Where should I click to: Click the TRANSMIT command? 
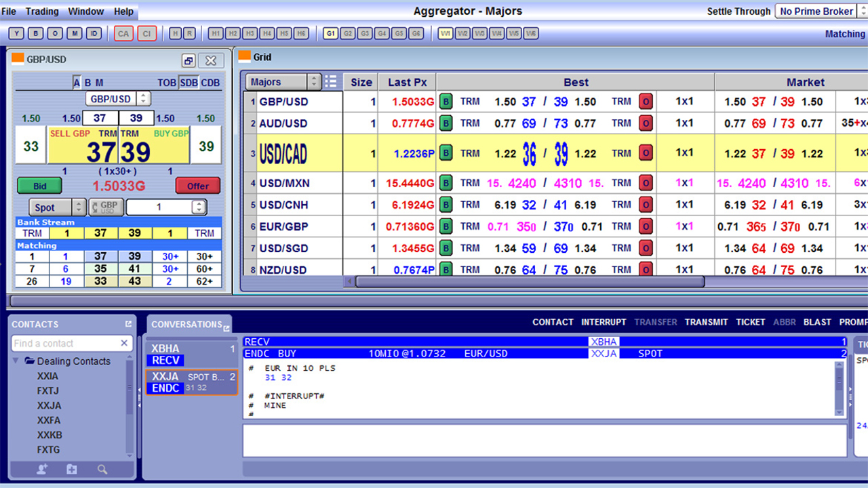[x=706, y=322]
